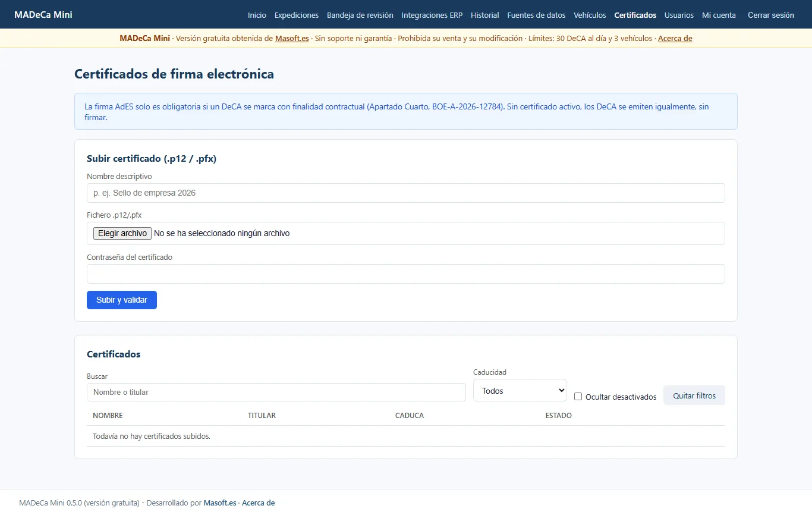The width and height of the screenshot is (812, 518).
Task: Select the Certificados nav item
Action: coord(635,15)
